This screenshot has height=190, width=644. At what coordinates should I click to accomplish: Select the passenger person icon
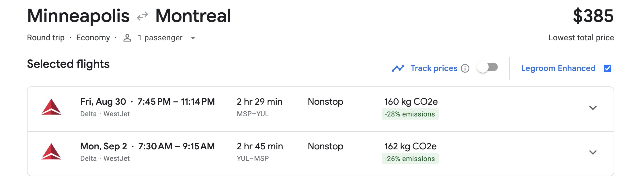pos(127,37)
